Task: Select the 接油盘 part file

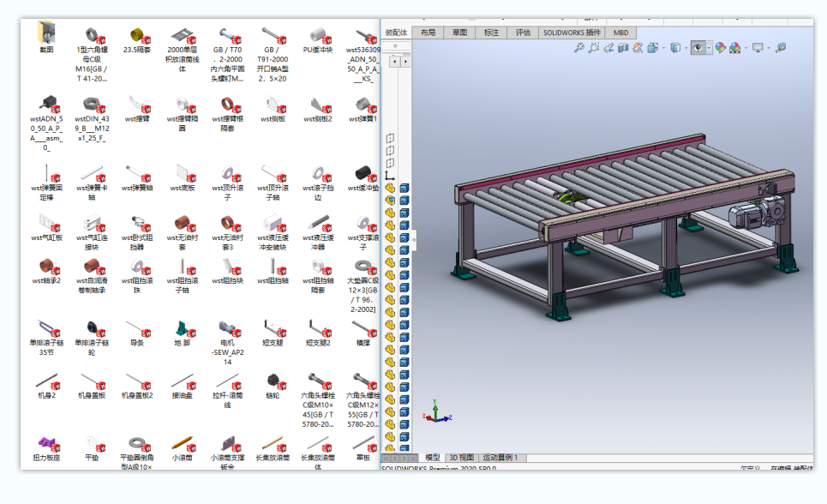Action: click(182, 386)
